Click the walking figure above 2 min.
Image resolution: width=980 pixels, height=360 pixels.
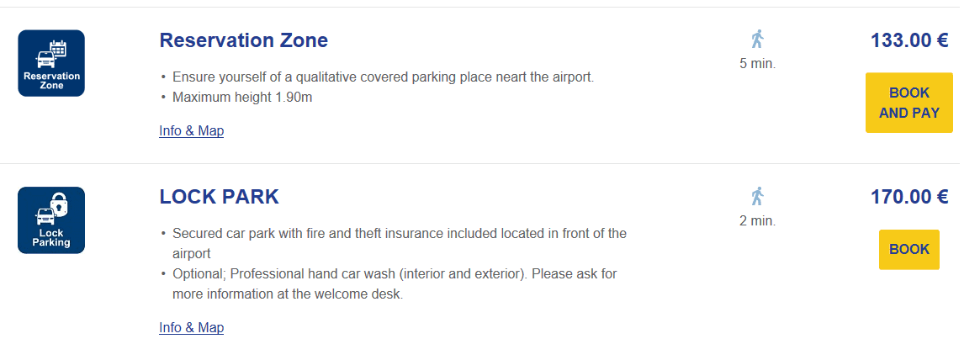757,197
